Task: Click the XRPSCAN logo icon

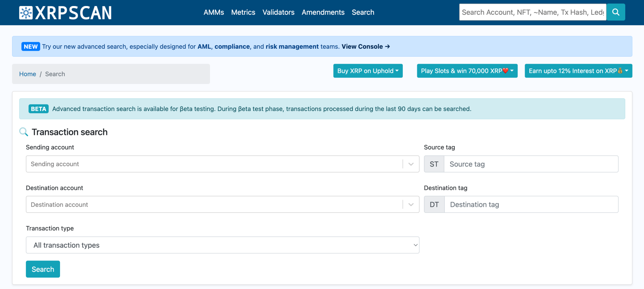Action: (26, 13)
